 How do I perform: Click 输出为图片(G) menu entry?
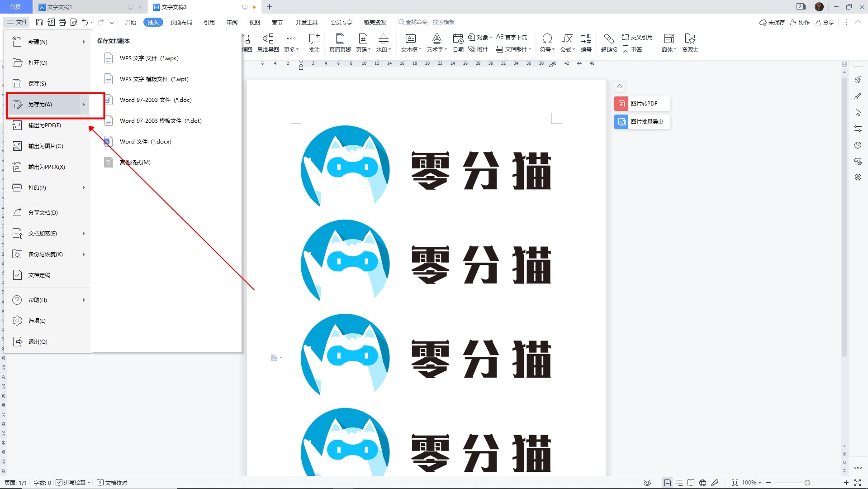(47, 146)
